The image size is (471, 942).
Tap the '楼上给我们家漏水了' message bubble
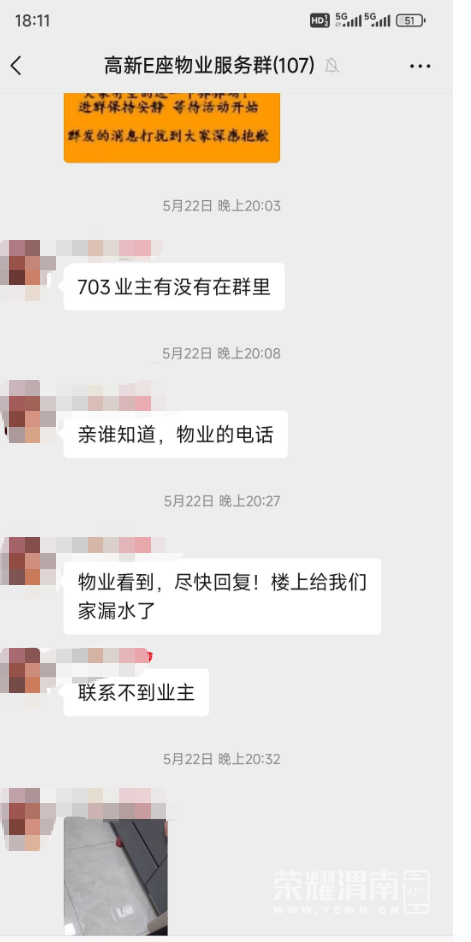coord(222,597)
